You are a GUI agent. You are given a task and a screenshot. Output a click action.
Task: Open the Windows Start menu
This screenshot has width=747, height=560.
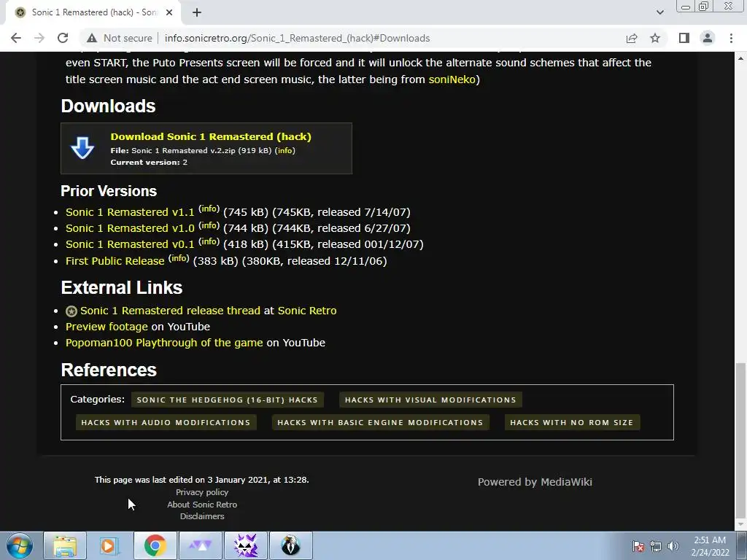20,545
